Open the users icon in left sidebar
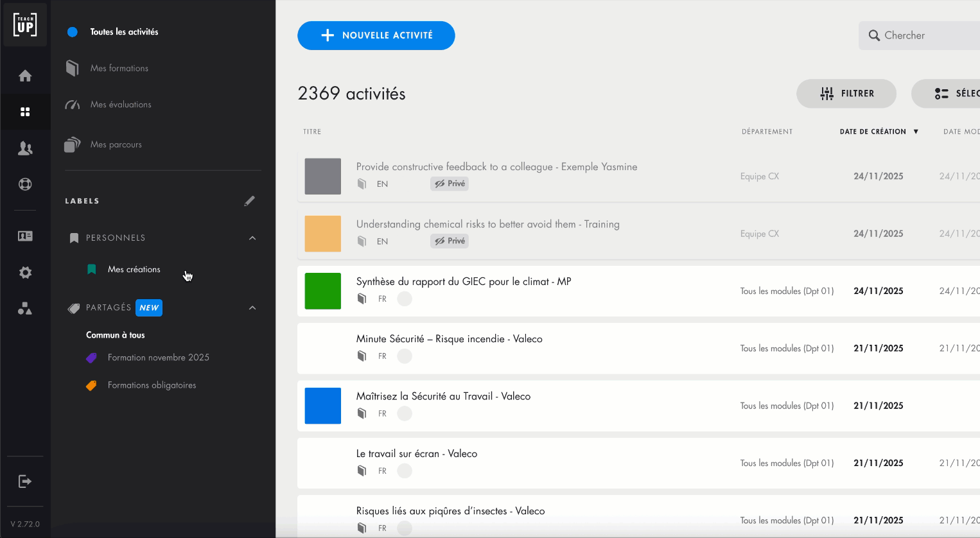This screenshot has width=980, height=538. tap(25, 148)
